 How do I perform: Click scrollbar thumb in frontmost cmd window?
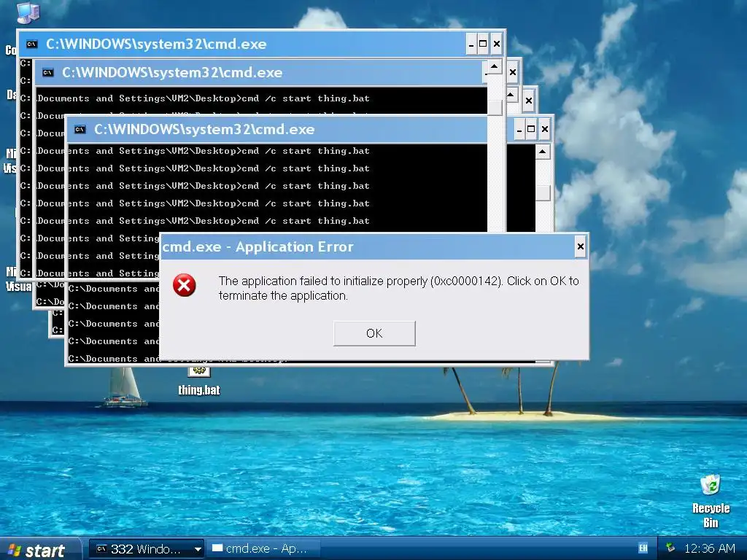click(543, 192)
